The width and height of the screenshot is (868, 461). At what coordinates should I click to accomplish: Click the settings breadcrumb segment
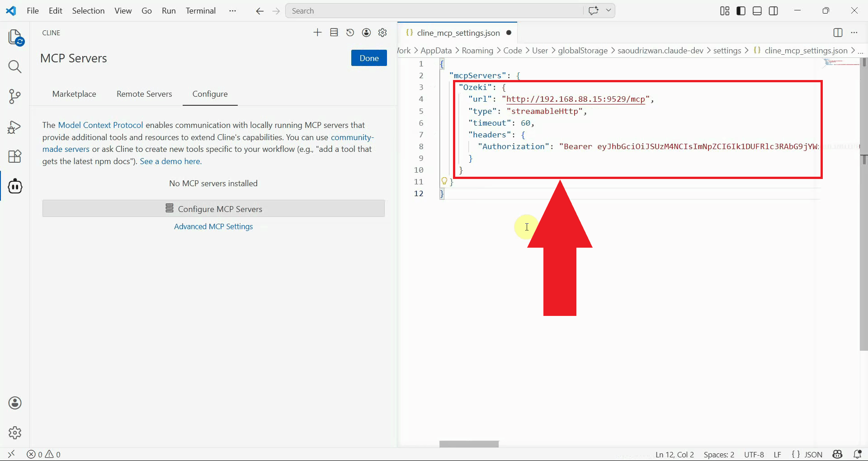pyautogui.click(x=727, y=51)
